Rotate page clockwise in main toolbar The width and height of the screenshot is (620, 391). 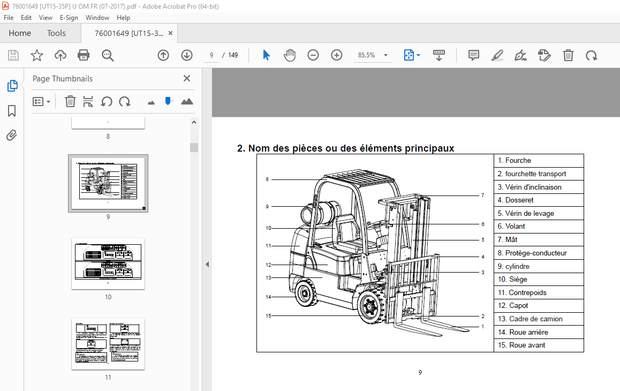[592, 55]
